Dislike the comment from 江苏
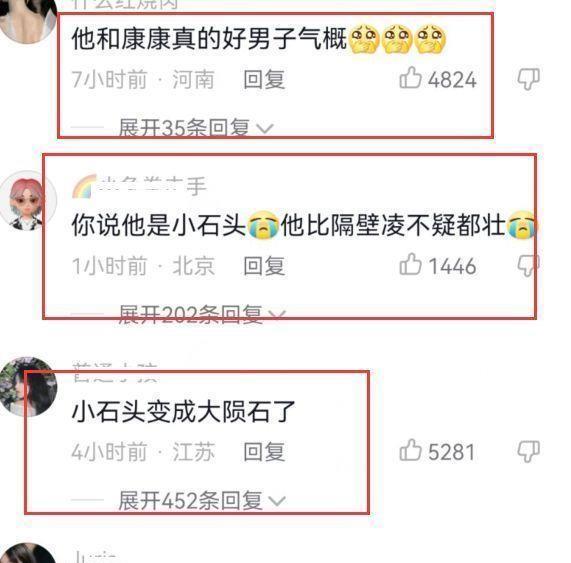The height and width of the screenshot is (563, 571). [528, 452]
